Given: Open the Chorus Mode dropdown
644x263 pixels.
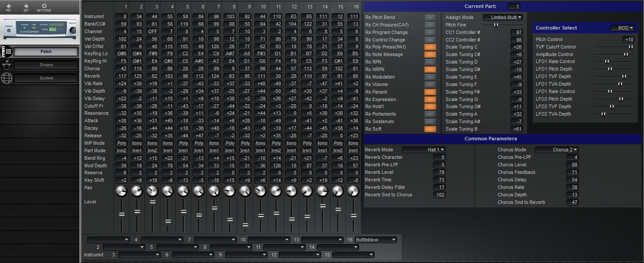Looking at the screenshot, I should click(x=556, y=150).
